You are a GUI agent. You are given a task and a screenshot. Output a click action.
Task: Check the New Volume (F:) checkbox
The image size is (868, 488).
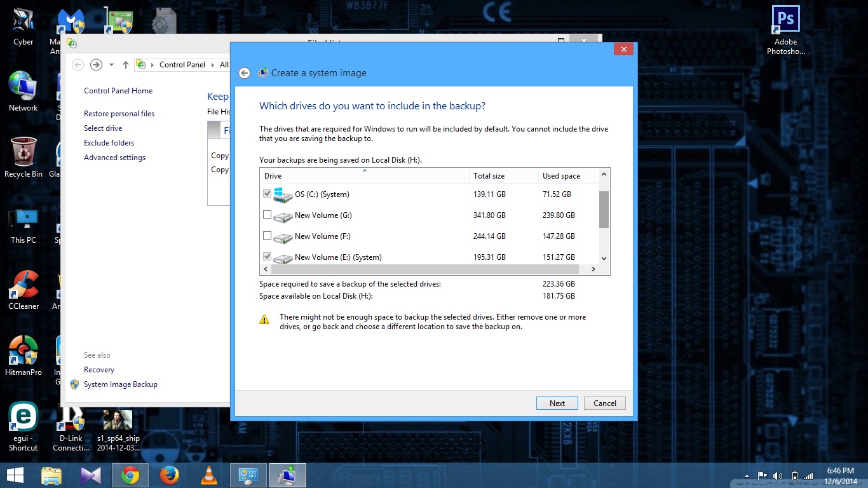coord(268,236)
